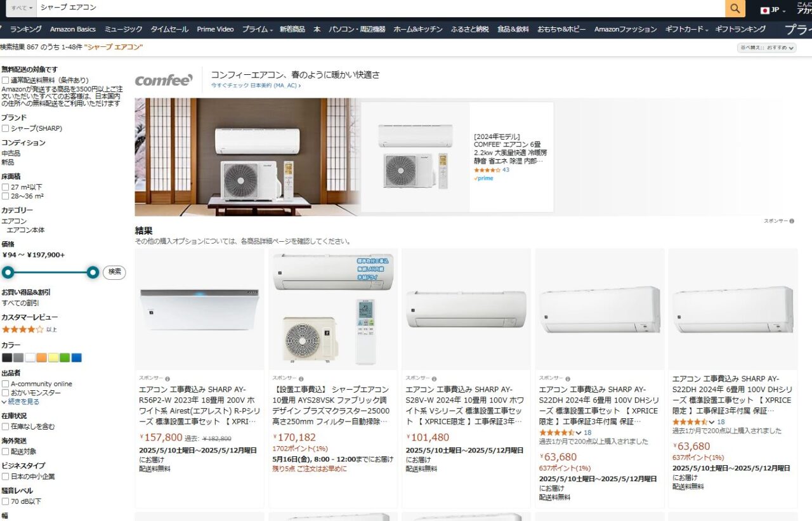Click the price range 検索 button
Screen dimensions: 812x521
114,272
